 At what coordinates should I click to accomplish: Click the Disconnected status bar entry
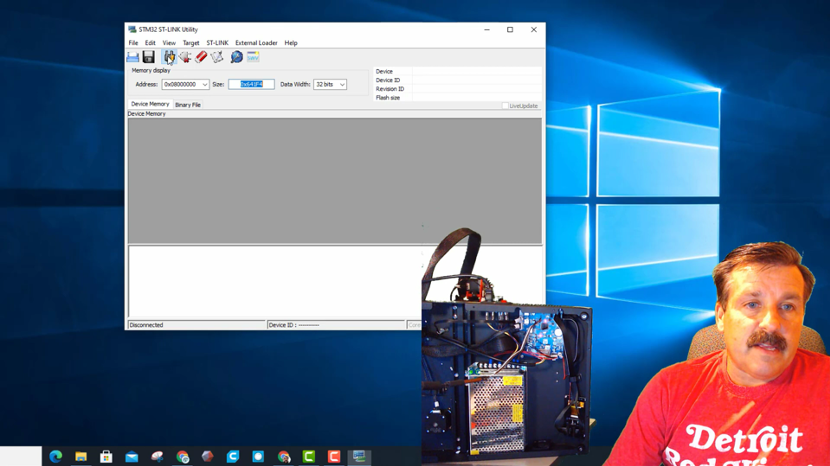coord(196,325)
